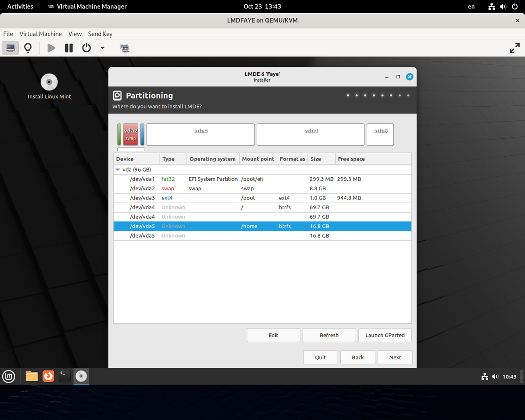Select the green vda1 partition bar
Screen dimensions: 525x420
pyautogui.click(x=119, y=134)
